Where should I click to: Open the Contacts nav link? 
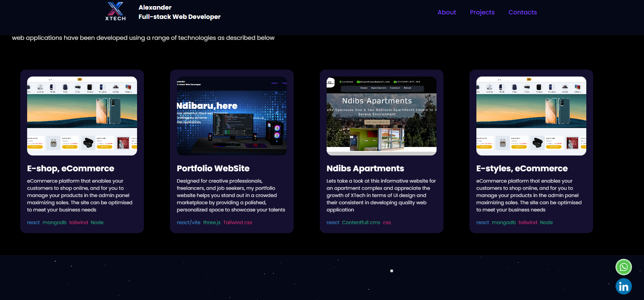522,12
